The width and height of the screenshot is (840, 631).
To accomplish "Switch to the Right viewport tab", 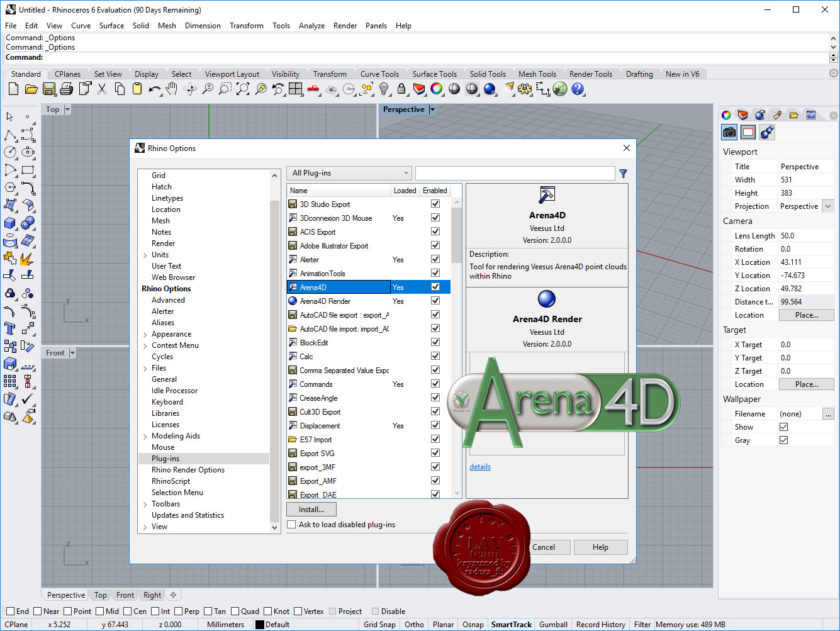I will (152, 595).
